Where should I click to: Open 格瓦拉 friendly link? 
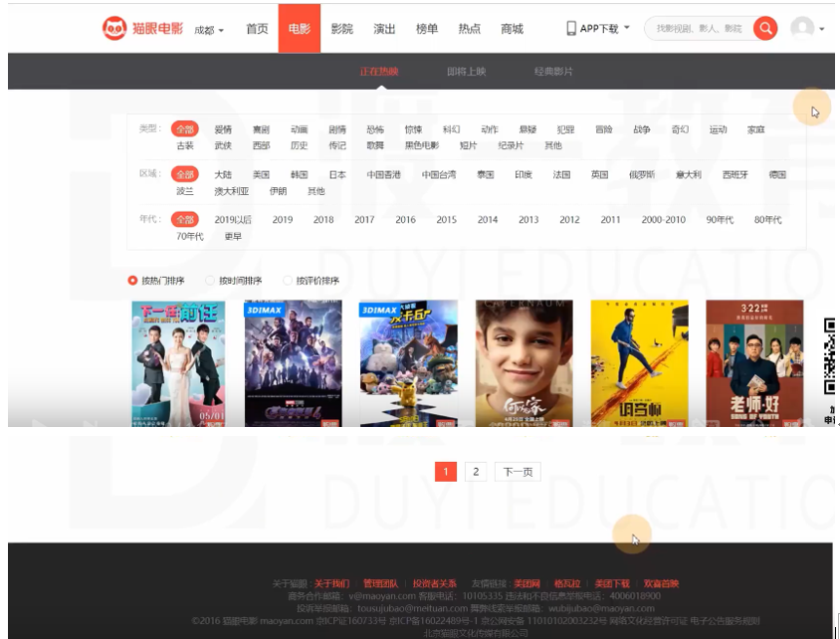tap(567, 583)
